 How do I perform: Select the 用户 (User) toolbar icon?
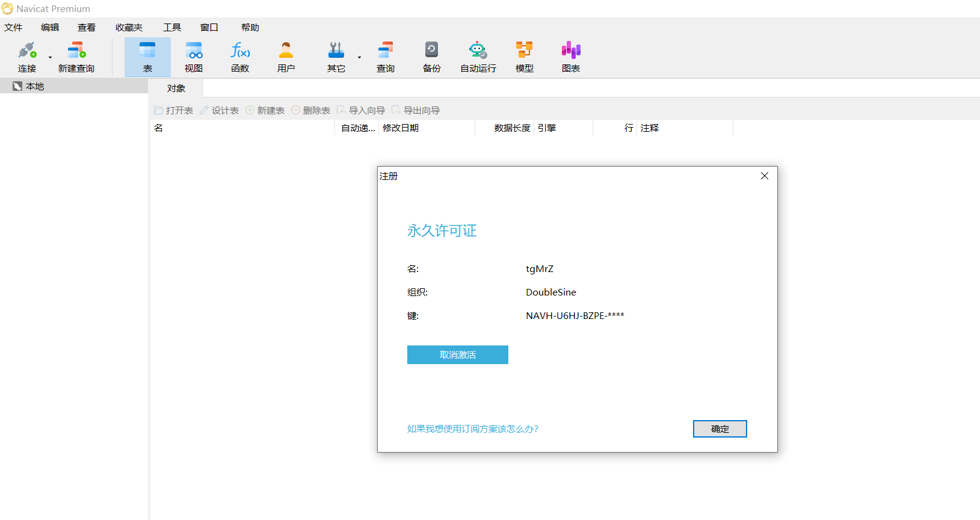tap(286, 57)
